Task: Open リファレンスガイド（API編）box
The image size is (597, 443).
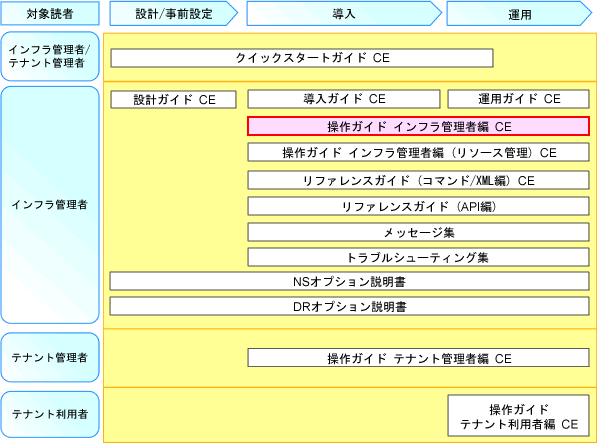Action: click(x=418, y=207)
